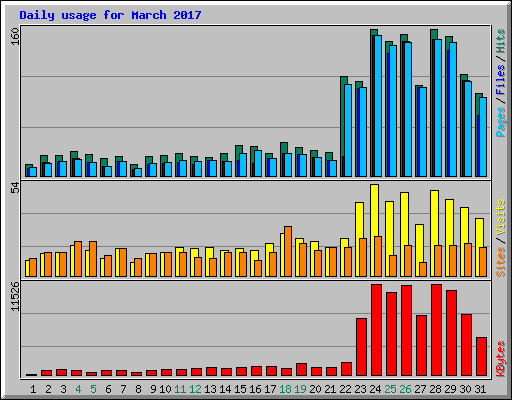Viewport: 512px width, 400px height.
Task: Click day 31 axis label
Action: coord(480,389)
